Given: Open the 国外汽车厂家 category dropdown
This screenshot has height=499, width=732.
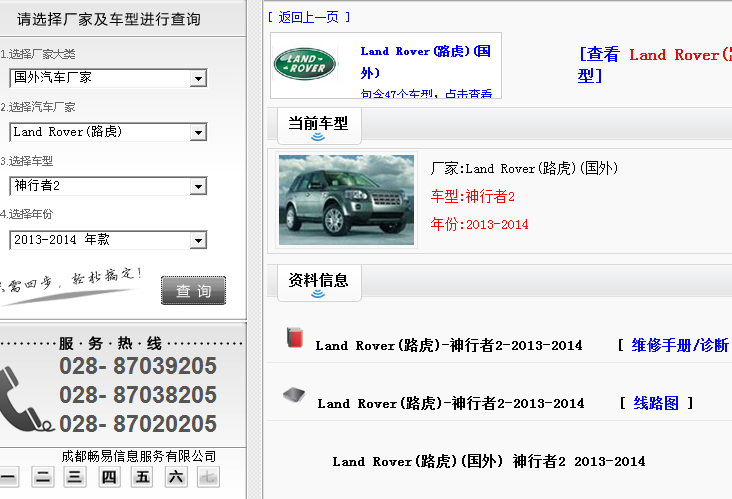Looking at the screenshot, I should (108, 78).
